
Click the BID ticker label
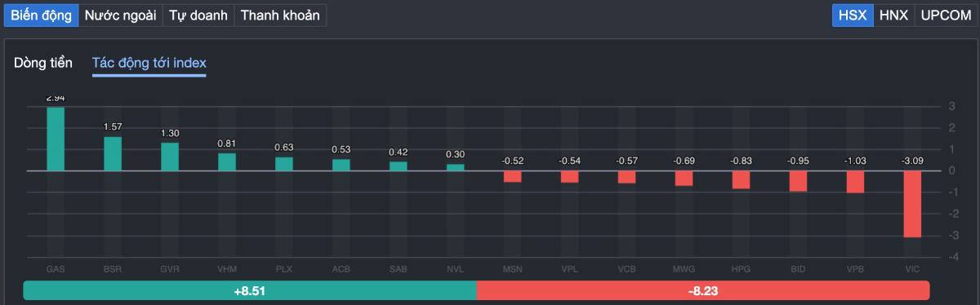799,268
